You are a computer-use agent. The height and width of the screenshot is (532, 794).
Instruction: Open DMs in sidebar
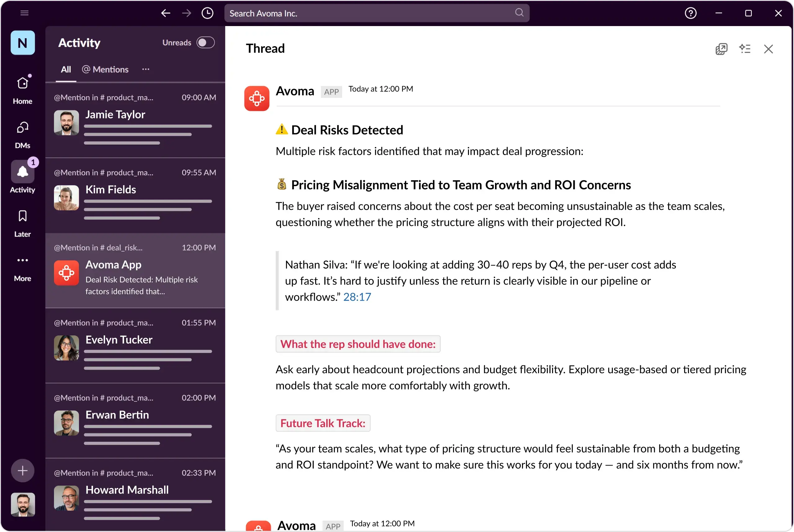23,135
